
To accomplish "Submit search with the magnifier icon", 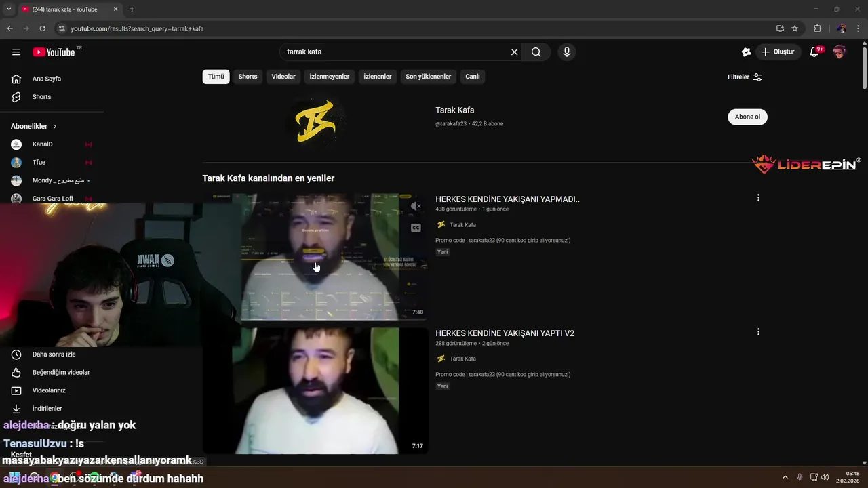I will click(x=536, y=52).
